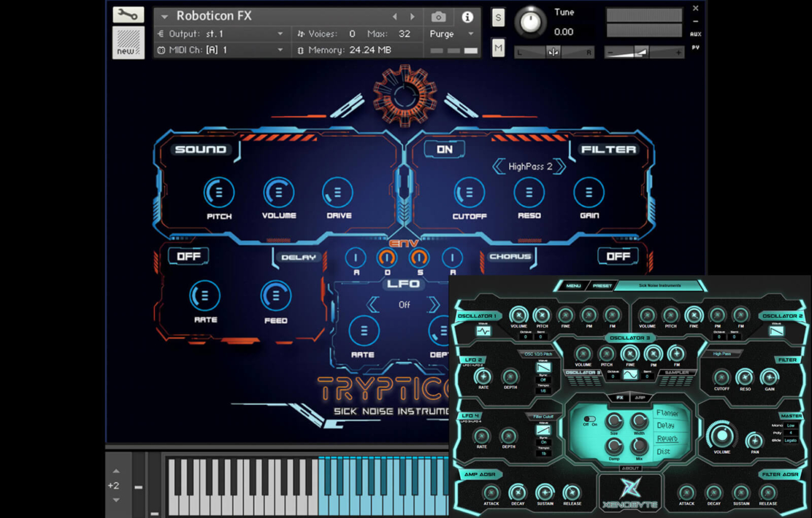The image size is (812, 518).
Task: Click Trypticon Sound Pitch knob
Action: pos(219,192)
